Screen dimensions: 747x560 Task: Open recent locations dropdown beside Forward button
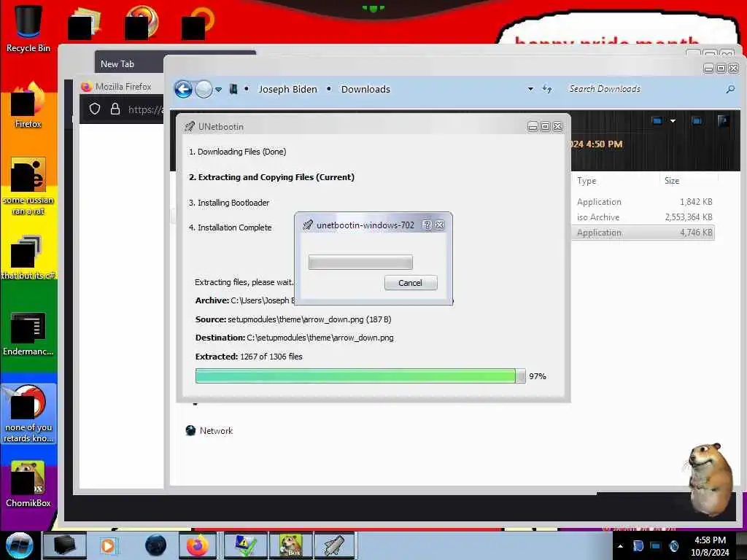point(218,90)
